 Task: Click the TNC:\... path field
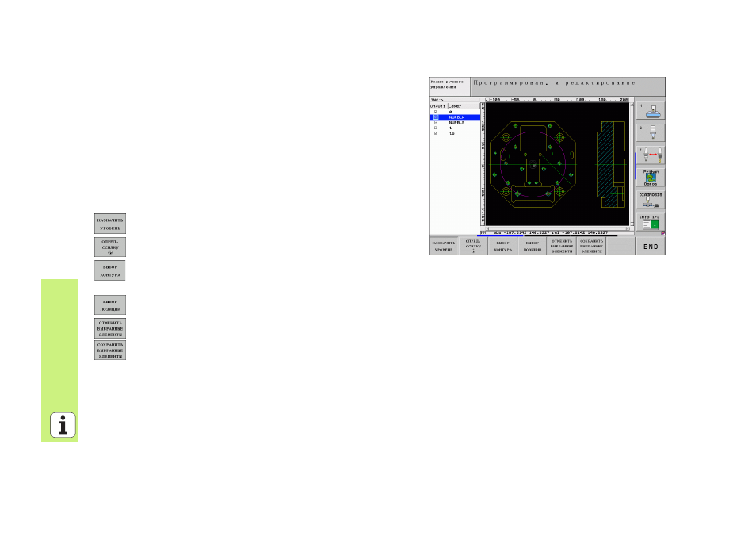(455, 101)
